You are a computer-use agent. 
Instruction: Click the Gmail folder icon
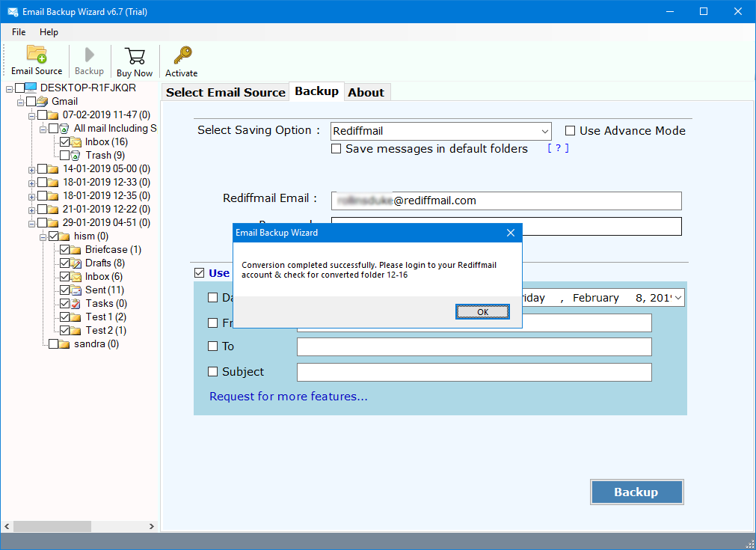(x=43, y=101)
